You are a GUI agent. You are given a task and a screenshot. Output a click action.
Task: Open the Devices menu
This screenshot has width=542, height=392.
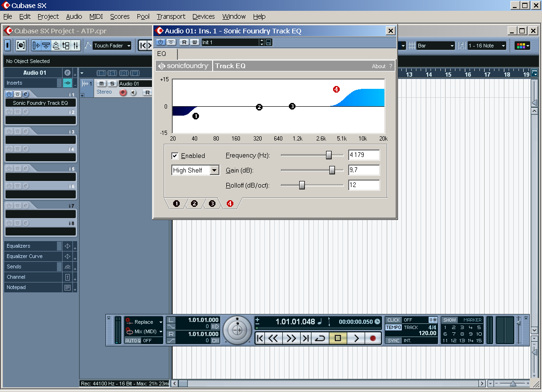click(204, 16)
